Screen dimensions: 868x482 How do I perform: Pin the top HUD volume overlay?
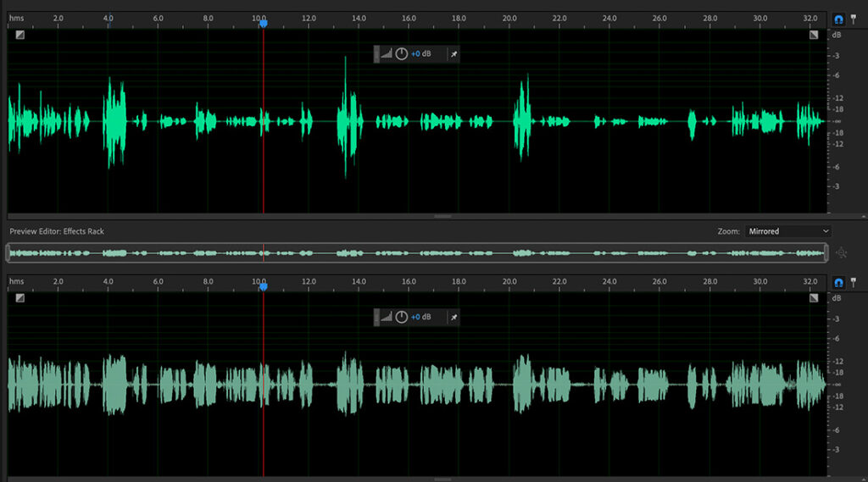(453, 54)
